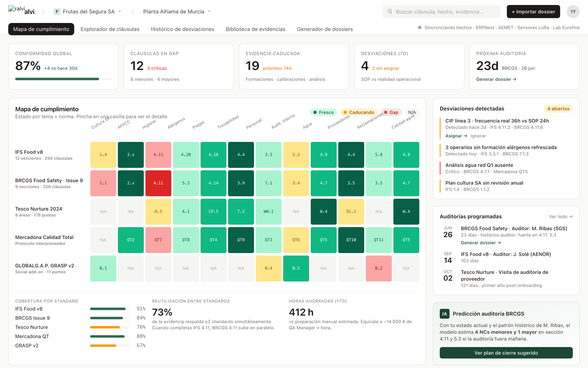Open Tesco Nurture cell WW.1
Viewport: 588px width, 368px height.
pos(269,212)
